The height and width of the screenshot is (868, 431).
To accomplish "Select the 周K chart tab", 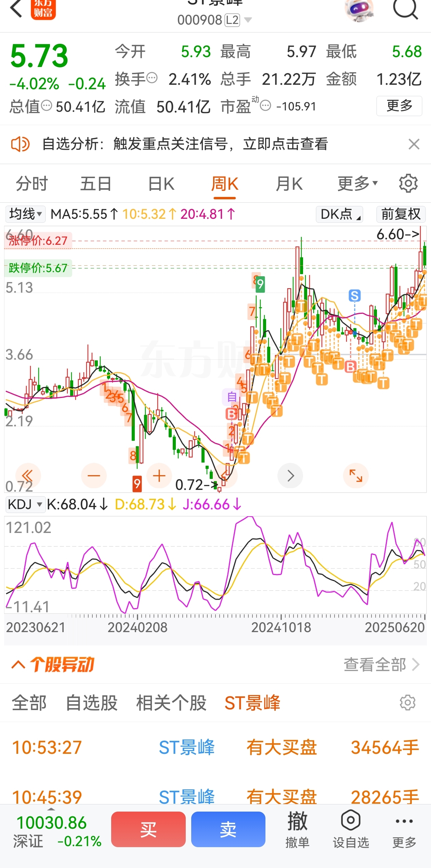I will click(225, 184).
